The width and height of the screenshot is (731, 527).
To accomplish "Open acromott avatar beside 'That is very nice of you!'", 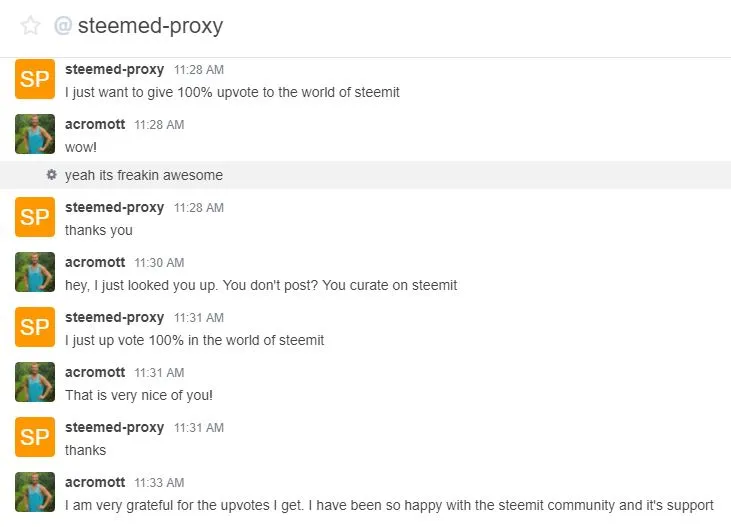I will [x=35, y=382].
